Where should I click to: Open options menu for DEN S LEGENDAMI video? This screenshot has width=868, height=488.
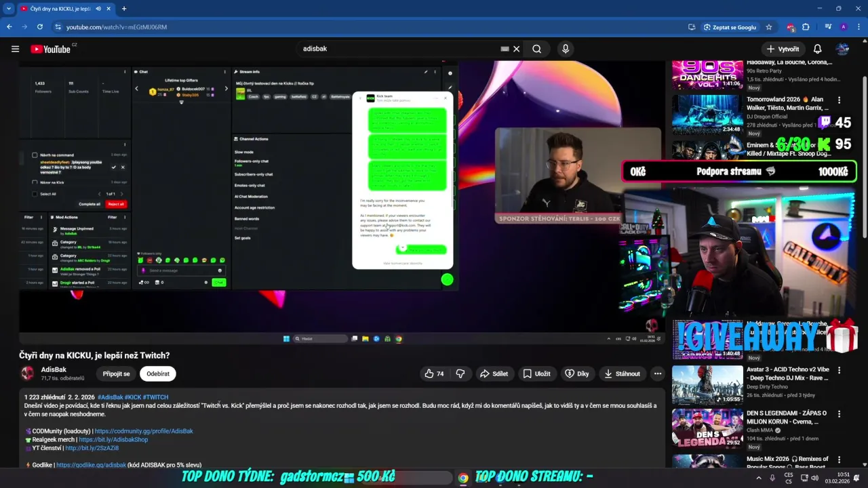click(839, 413)
